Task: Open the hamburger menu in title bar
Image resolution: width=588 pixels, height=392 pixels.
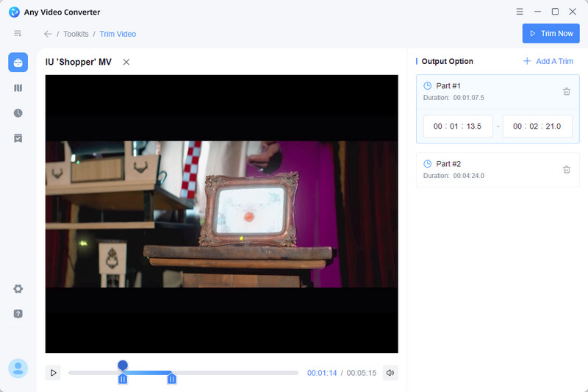Action: (520, 12)
